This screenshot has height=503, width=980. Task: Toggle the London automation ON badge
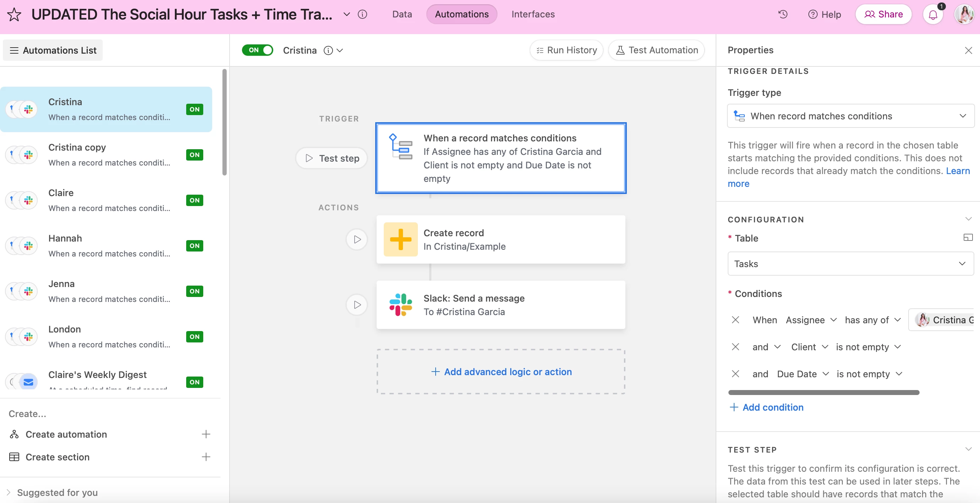click(x=194, y=336)
